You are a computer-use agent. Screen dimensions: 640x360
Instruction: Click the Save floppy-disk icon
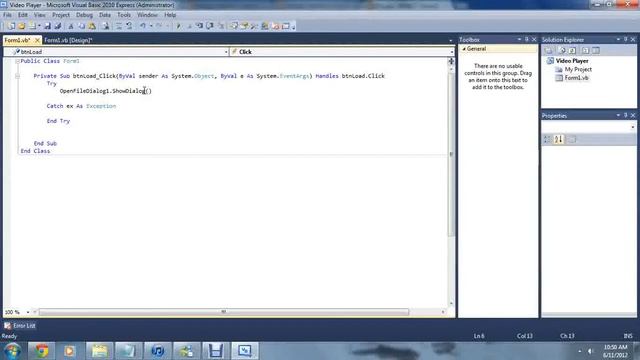pyautogui.click(x=47, y=26)
